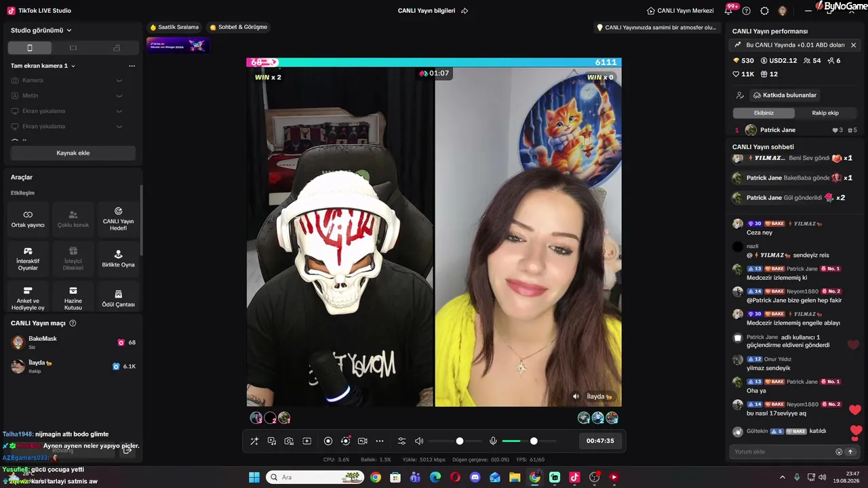Image resolution: width=868 pixels, height=488 pixels.
Task: Open the emoji picker in comment box
Action: (x=839, y=452)
